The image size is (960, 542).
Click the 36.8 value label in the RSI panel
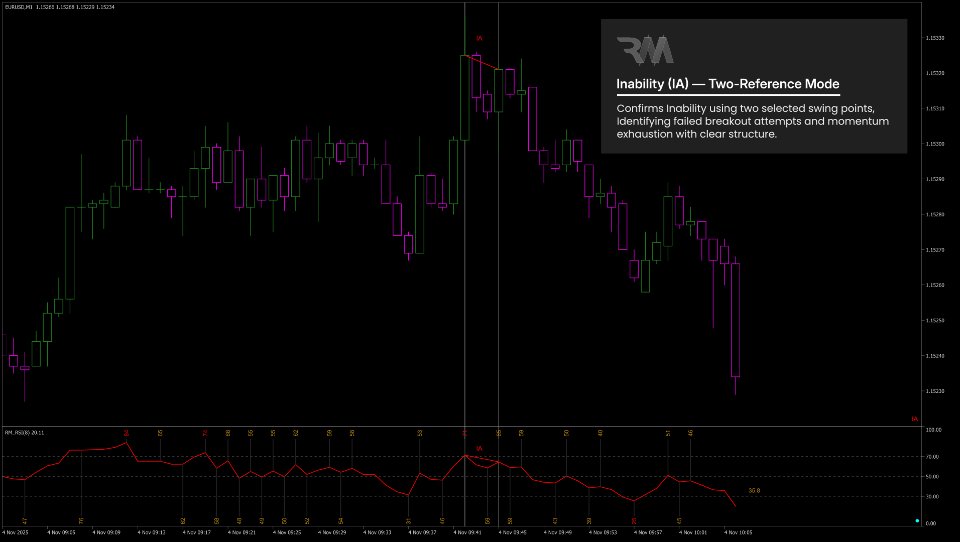tap(754, 490)
